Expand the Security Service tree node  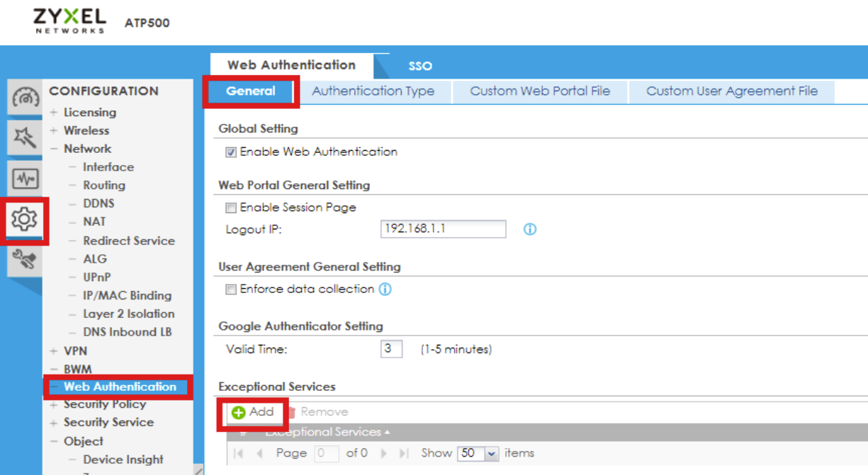click(x=55, y=423)
